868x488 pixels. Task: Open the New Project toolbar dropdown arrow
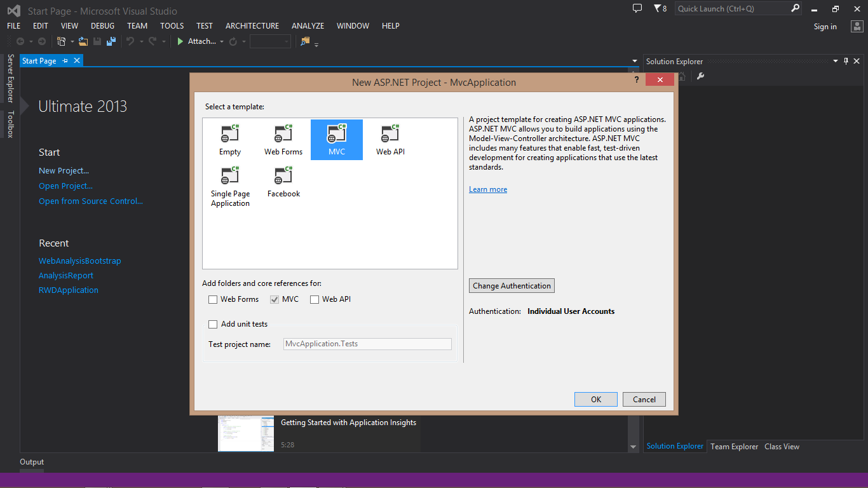[72, 42]
